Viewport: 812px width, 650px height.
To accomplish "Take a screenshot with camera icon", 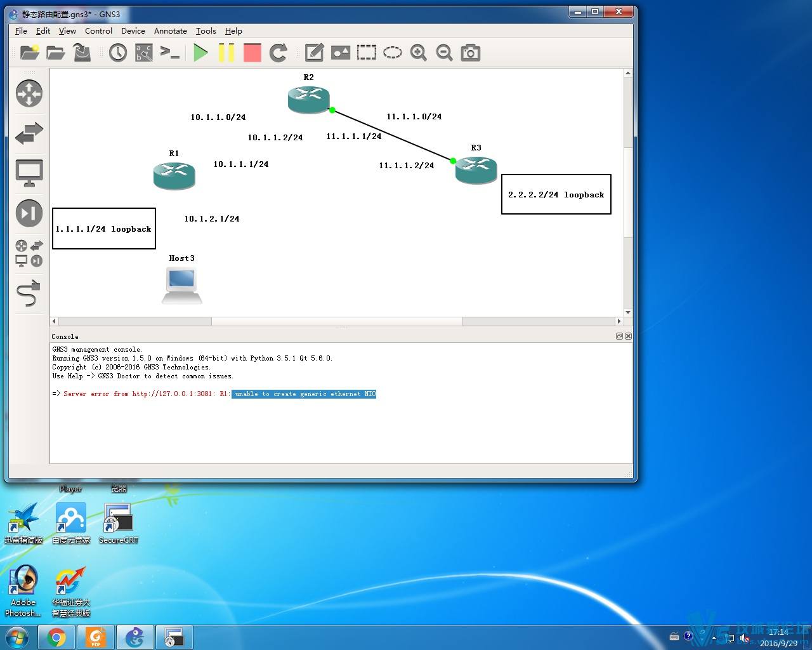I will pyautogui.click(x=471, y=53).
